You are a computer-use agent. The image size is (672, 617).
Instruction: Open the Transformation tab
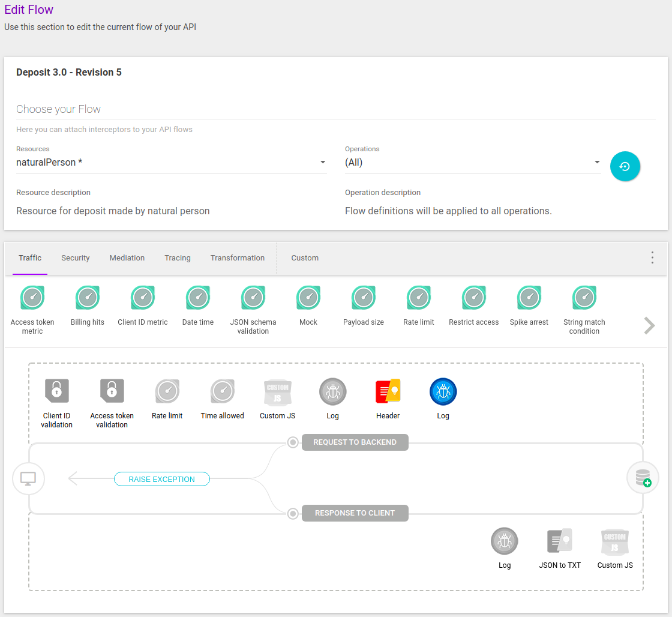pos(238,257)
